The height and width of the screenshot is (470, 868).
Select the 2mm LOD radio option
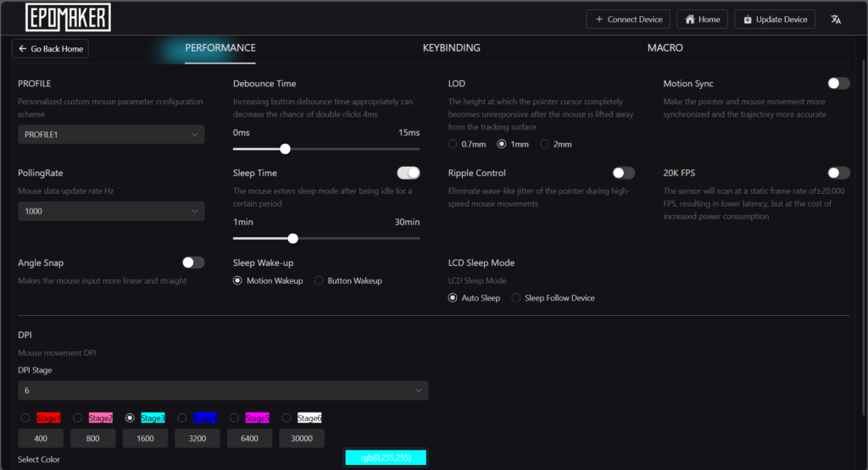(x=556, y=144)
